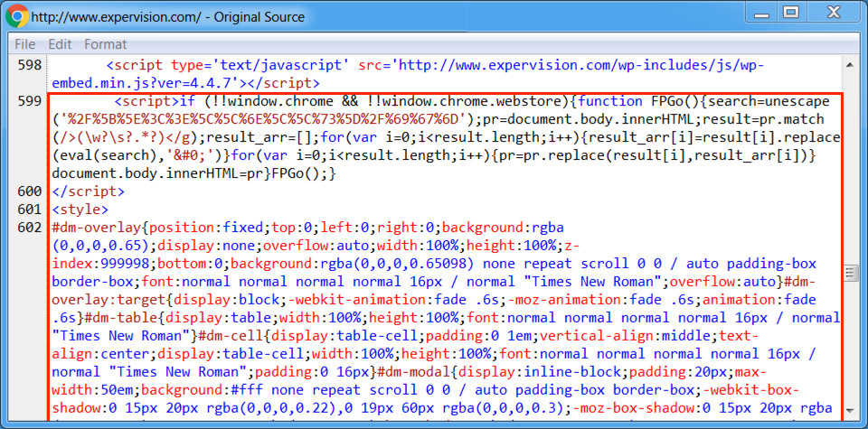Viewport: 868px width, 429px height.
Task: Minimize the Original Source window
Action: 761,14
